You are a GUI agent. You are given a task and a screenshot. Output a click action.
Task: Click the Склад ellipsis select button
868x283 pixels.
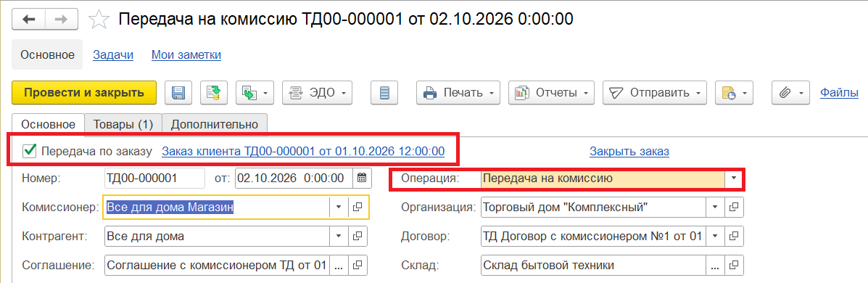(715, 266)
